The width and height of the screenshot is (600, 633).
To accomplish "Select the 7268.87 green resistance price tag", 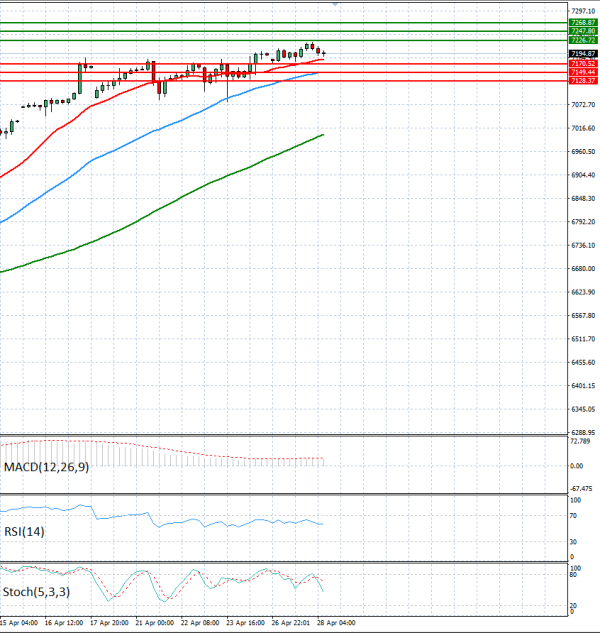I will pos(582,22).
